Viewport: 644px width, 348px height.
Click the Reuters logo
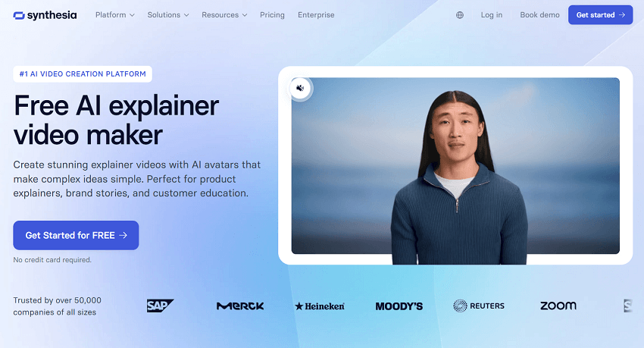479,306
